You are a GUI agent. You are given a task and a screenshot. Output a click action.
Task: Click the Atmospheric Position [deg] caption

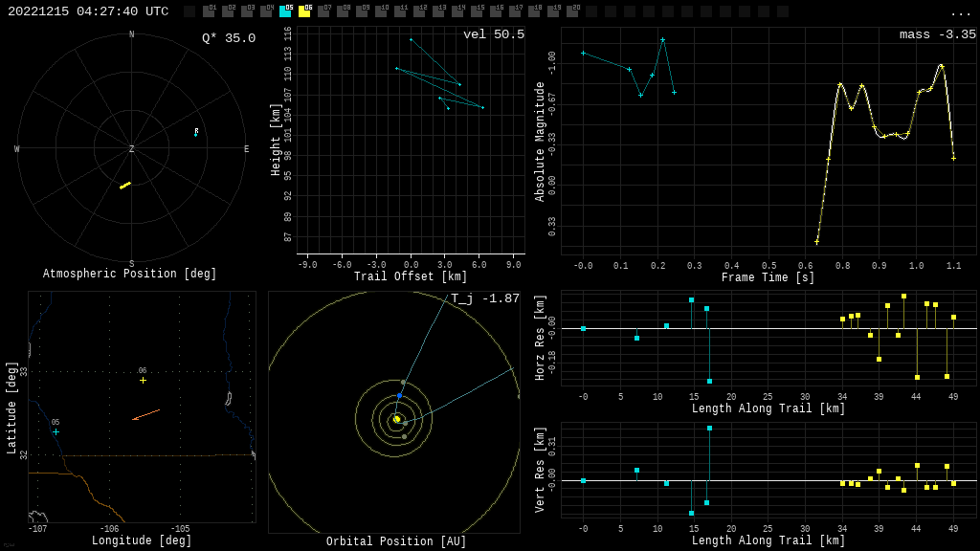[x=130, y=274]
